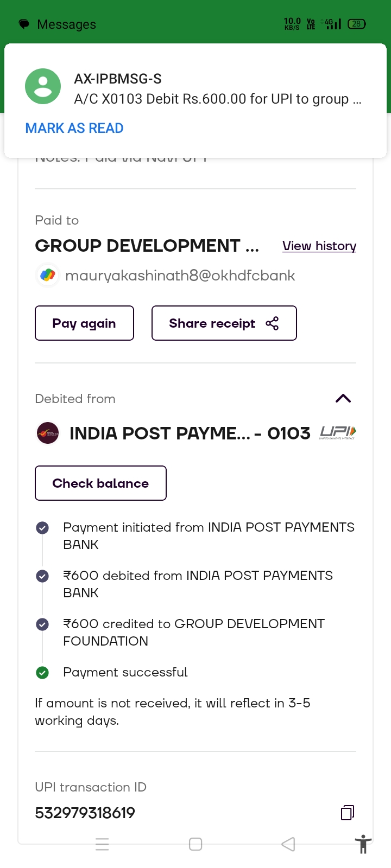The height and width of the screenshot is (868, 391).
Task: Tap the UPI logo next to account 0103
Action: pyautogui.click(x=338, y=432)
